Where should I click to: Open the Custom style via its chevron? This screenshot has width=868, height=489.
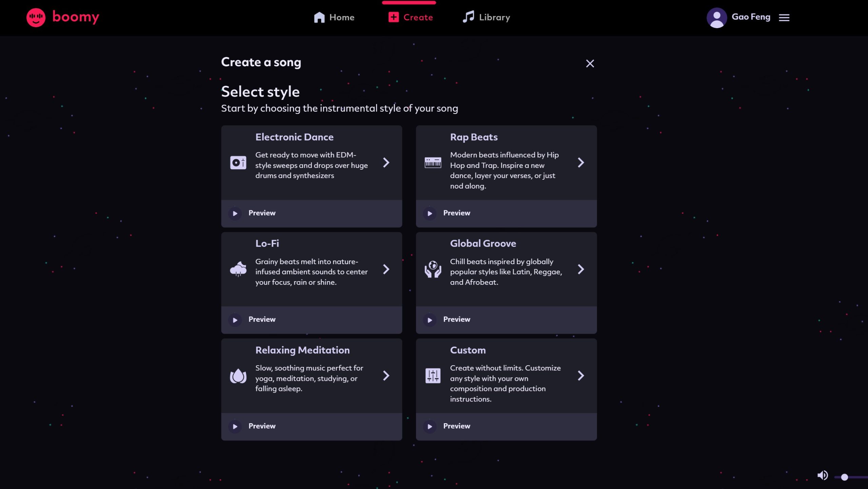(580, 376)
